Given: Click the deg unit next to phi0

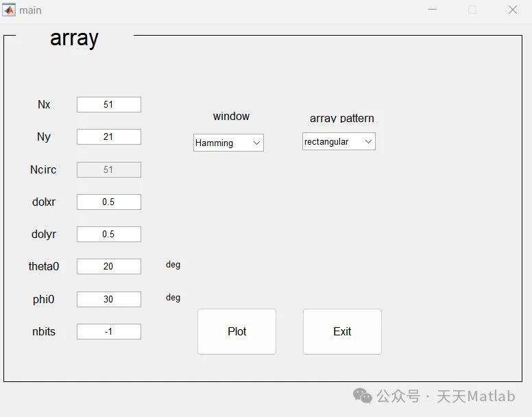Looking at the screenshot, I should pyautogui.click(x=173, y=298).
